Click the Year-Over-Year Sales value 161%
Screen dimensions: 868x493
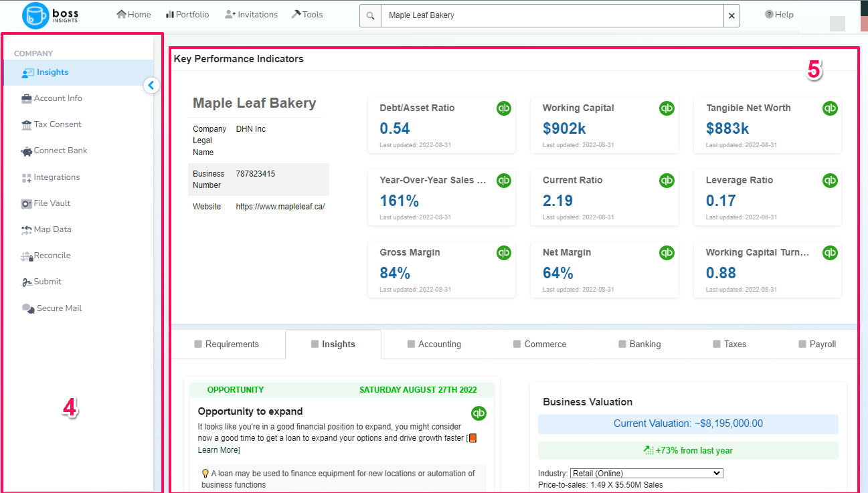tap(399, 201)
